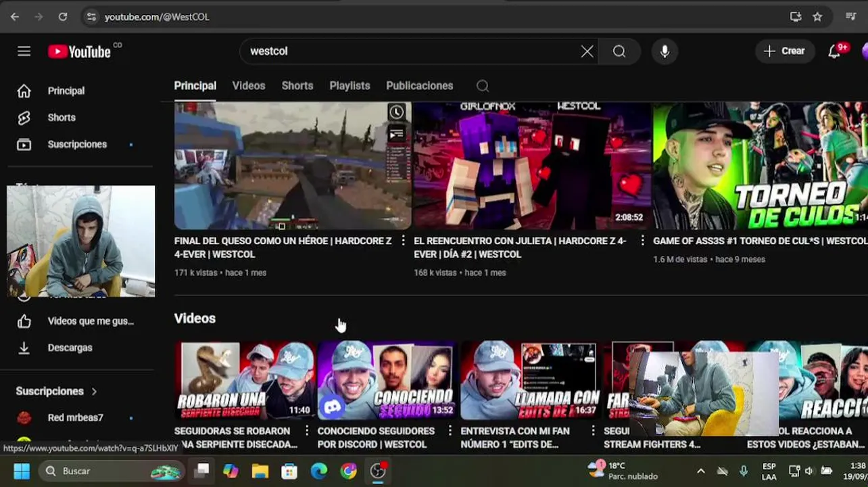Open the Crear button
The image size is (868, 487).
coord(784,51)
